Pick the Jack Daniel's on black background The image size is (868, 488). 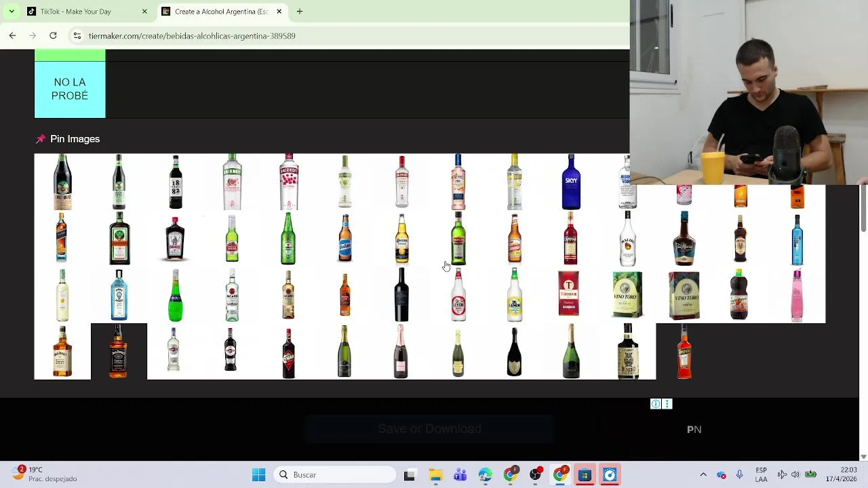119,351
